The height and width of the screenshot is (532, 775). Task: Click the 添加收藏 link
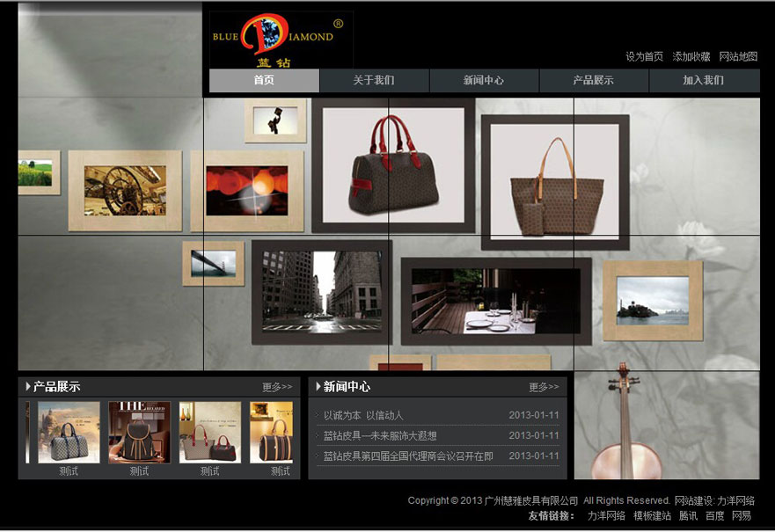coord(691,56)
